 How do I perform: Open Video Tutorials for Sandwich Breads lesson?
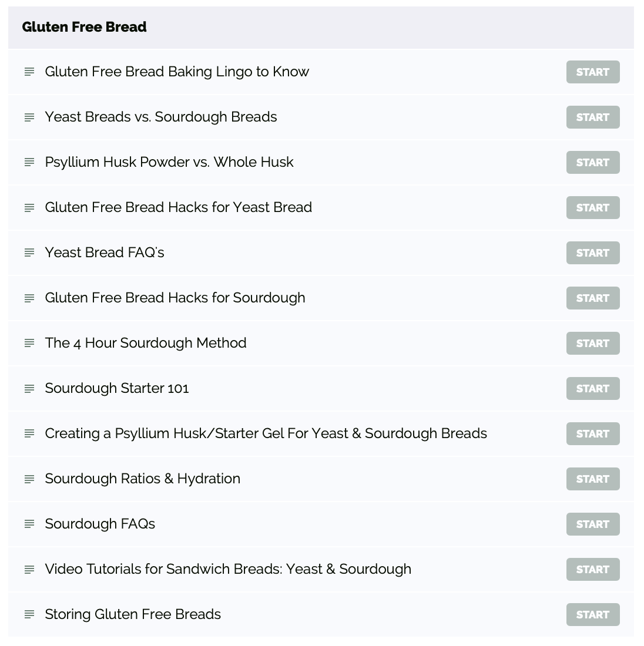(228, 569)
